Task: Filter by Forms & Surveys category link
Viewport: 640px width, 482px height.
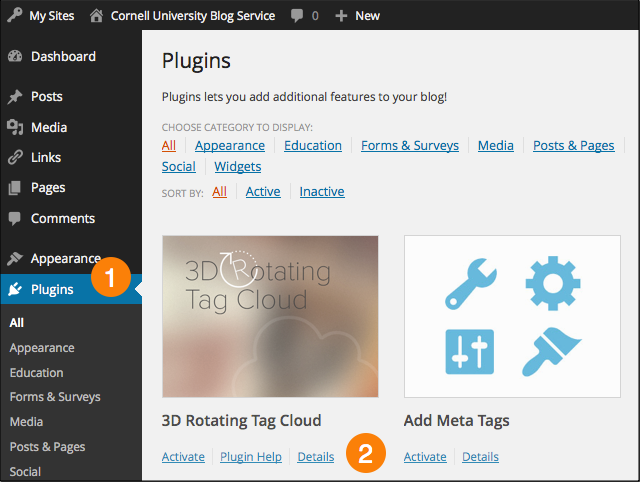Action: click(x=410, y=146)
